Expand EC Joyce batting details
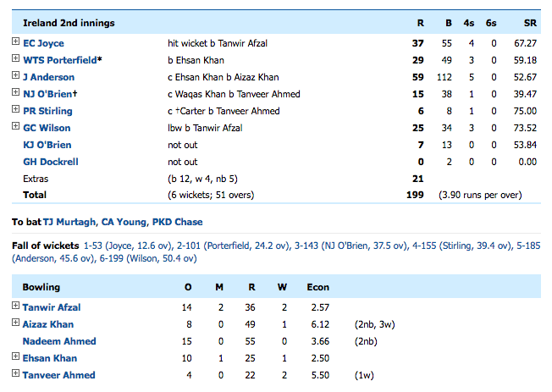 16,42
